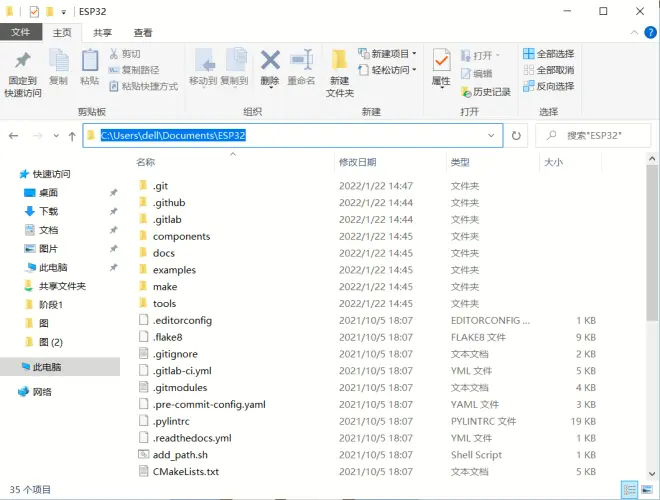Image resolution: width=660 pixels, height=500 pixels.
Task: Click the Rename (重命名) icon
Action: [x=301, y=60]
